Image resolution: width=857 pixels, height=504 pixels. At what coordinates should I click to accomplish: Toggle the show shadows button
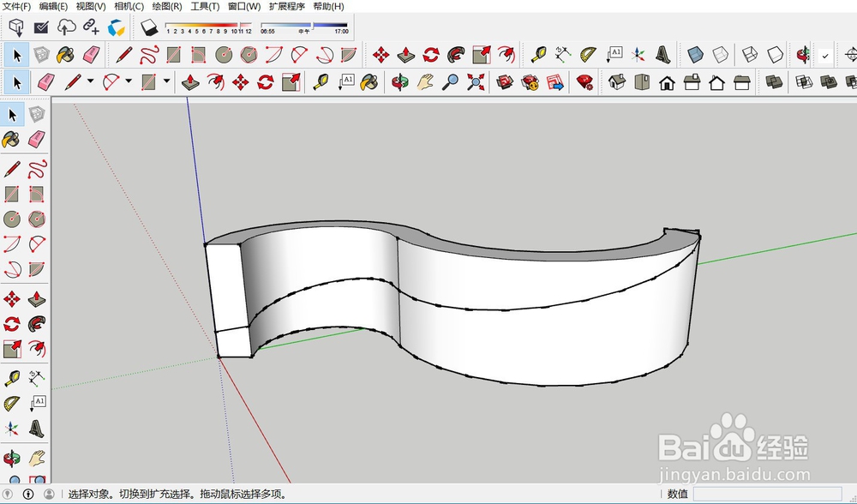tap(148, 27)
